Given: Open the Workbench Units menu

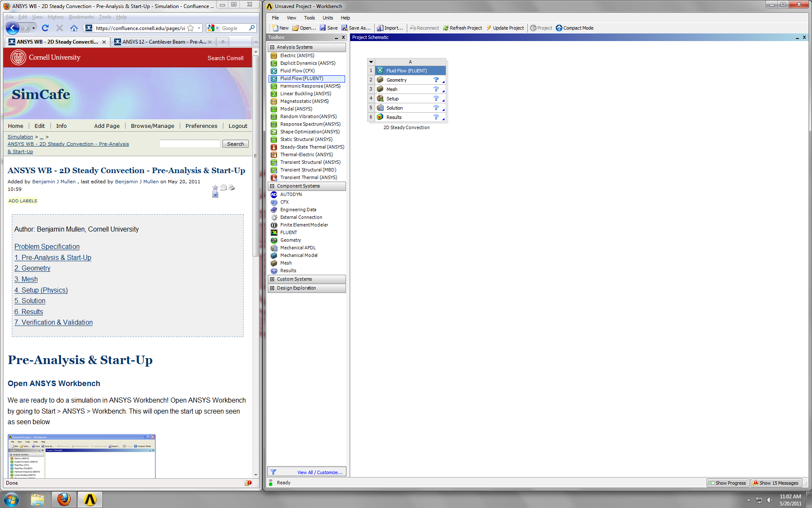Looking at the screenshot, I should pyautogui.click(x=328, y=18).
